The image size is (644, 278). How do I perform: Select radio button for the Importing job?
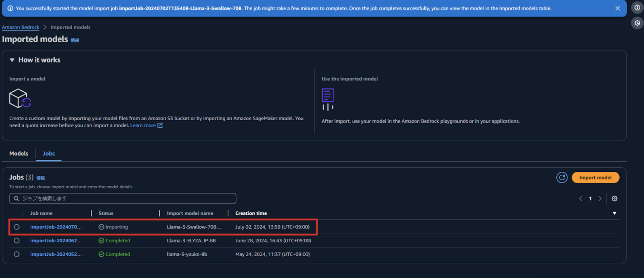(17, 227)
